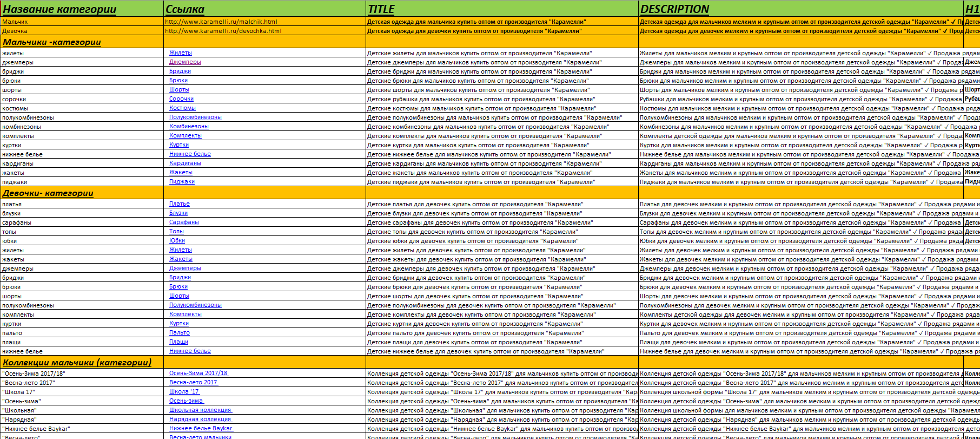Select title cell Детские платья для девочек
980x439 pixels.
[x=502, y=204]
